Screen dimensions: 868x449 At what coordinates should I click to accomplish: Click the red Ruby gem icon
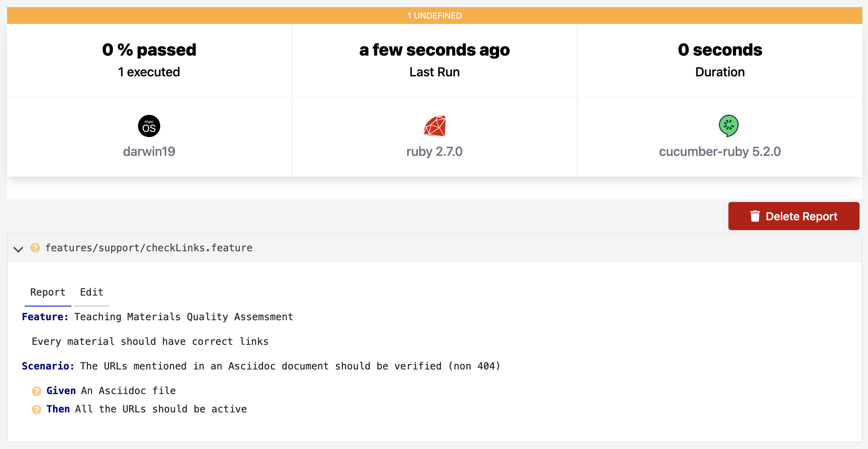point(435,126)
